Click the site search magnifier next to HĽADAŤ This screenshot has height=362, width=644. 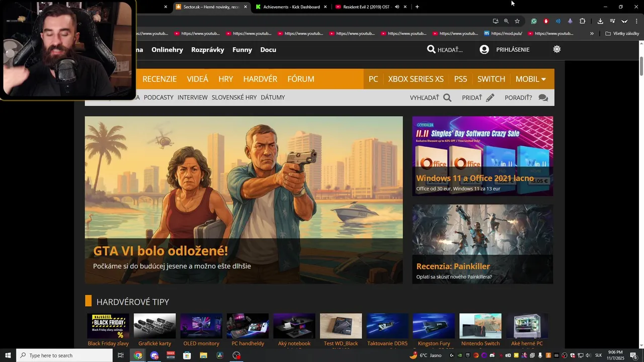coord(431,49)
